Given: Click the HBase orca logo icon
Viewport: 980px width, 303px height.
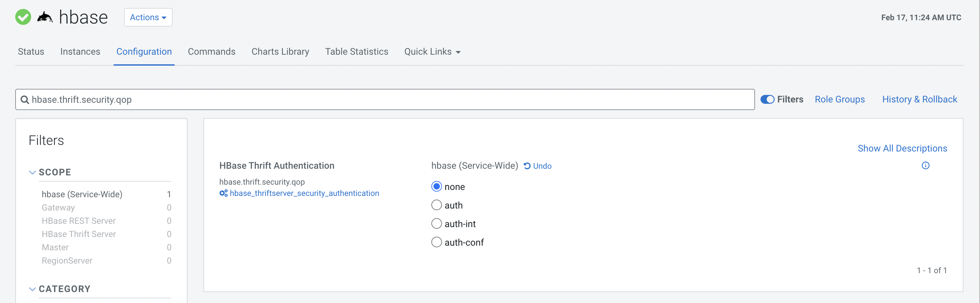Looking at the screenshot, I should pos(45,17).
